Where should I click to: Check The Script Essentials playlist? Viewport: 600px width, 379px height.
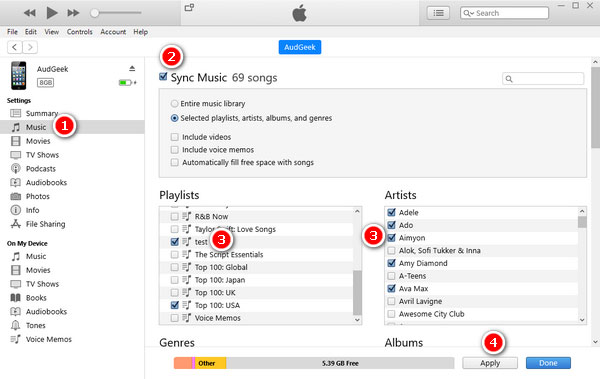coord(174,254)
